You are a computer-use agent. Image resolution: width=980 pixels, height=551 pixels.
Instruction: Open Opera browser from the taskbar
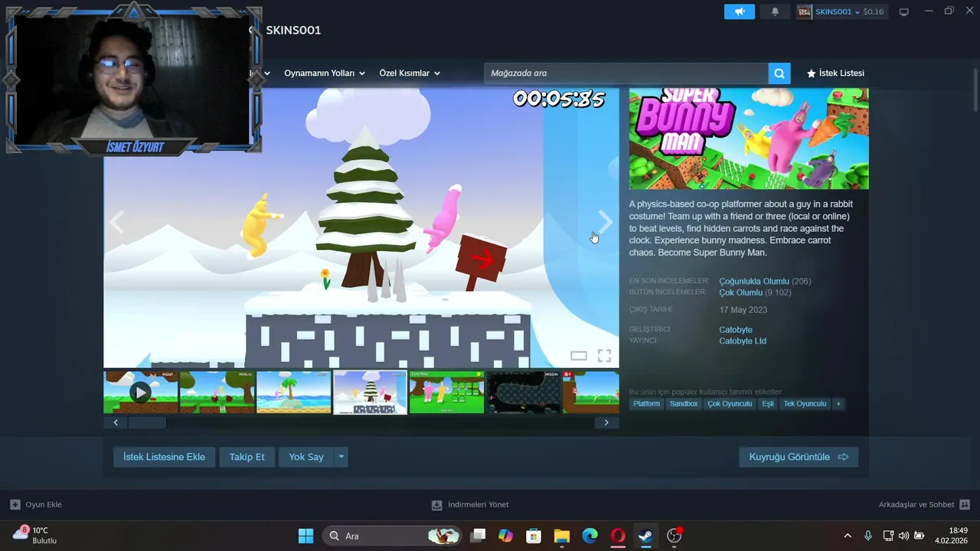pos(618,536)
